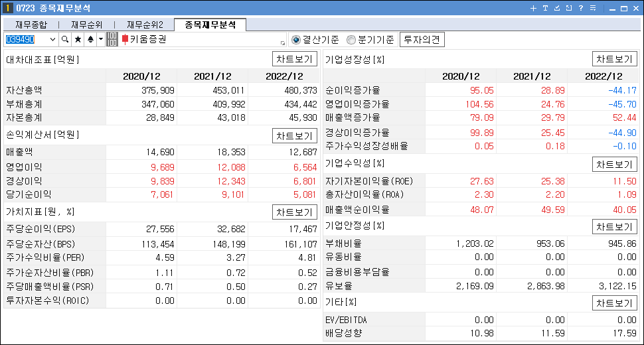Click the plus icon in title bar
This screenshot has width=644, height=345.
[x=533, y=8]
